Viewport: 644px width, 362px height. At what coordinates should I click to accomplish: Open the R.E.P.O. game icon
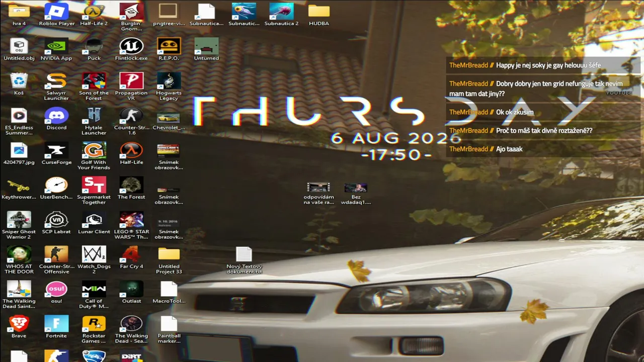point(169,49)
